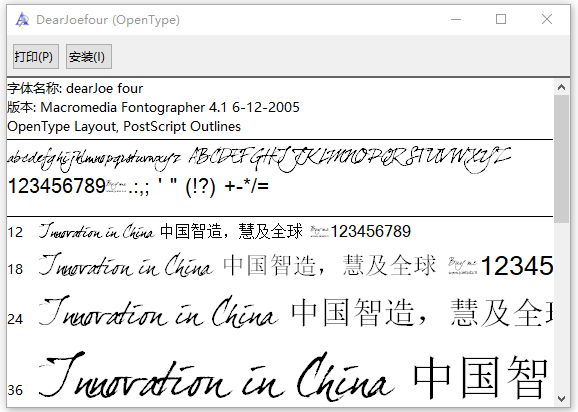Click the vertical scrollbar thumb
The image size is (578, 412).
(561, 159)
